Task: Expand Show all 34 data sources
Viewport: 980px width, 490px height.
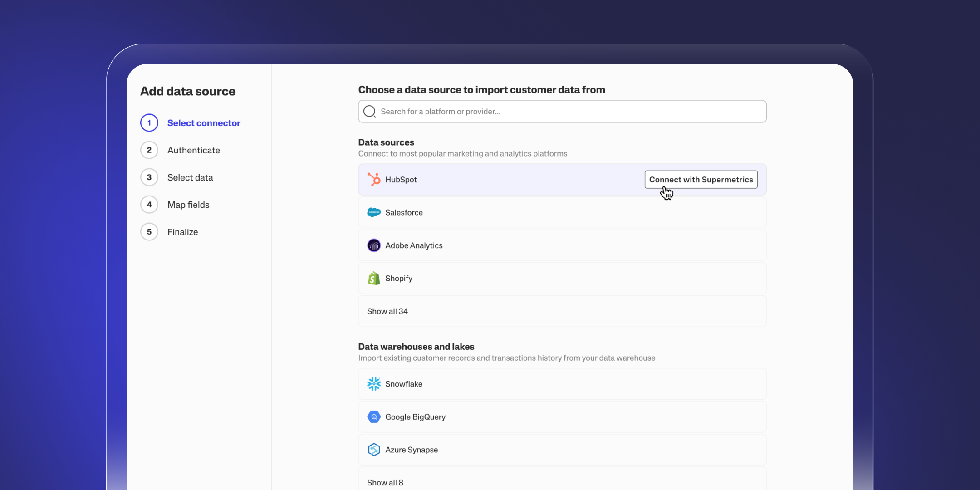Action: pyautogui.click(x=387, y=311)
